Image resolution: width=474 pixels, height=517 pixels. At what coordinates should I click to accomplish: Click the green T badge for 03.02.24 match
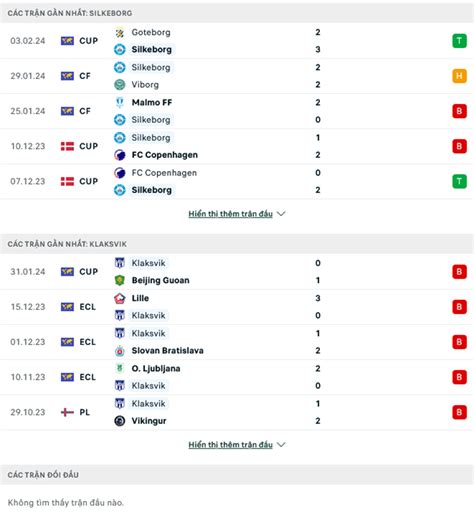click(x=459, y=41)
